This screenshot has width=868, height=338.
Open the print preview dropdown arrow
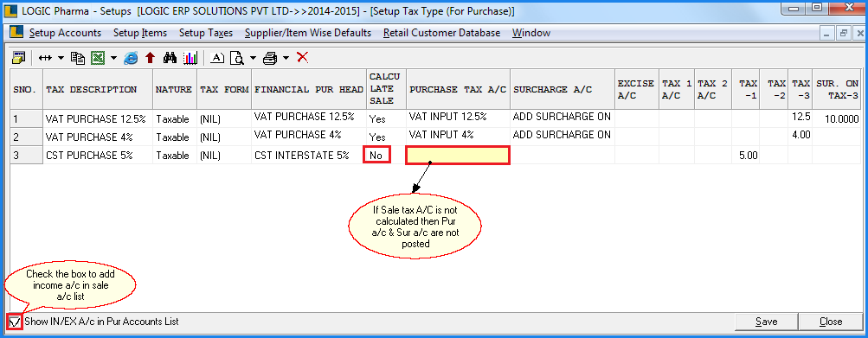click(x=253, y=58)
